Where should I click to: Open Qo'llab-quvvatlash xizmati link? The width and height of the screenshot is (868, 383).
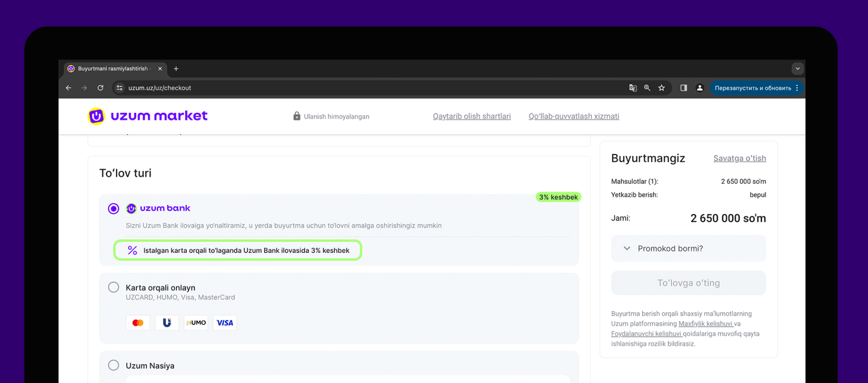point(574,116)
